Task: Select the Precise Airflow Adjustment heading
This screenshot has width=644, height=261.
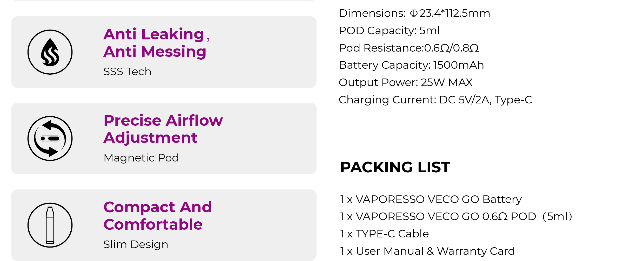Action: pyautogui.click(x=163, y=129)
